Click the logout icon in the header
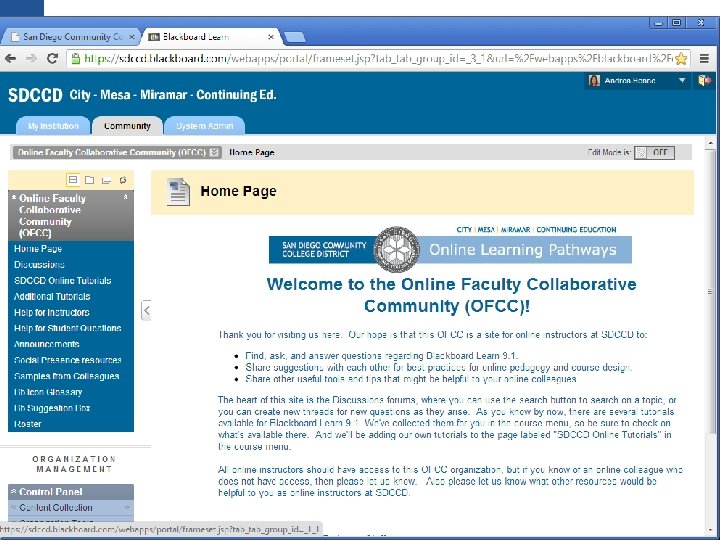720x540 pixels. pyautogui.click(x=705, y=80)
